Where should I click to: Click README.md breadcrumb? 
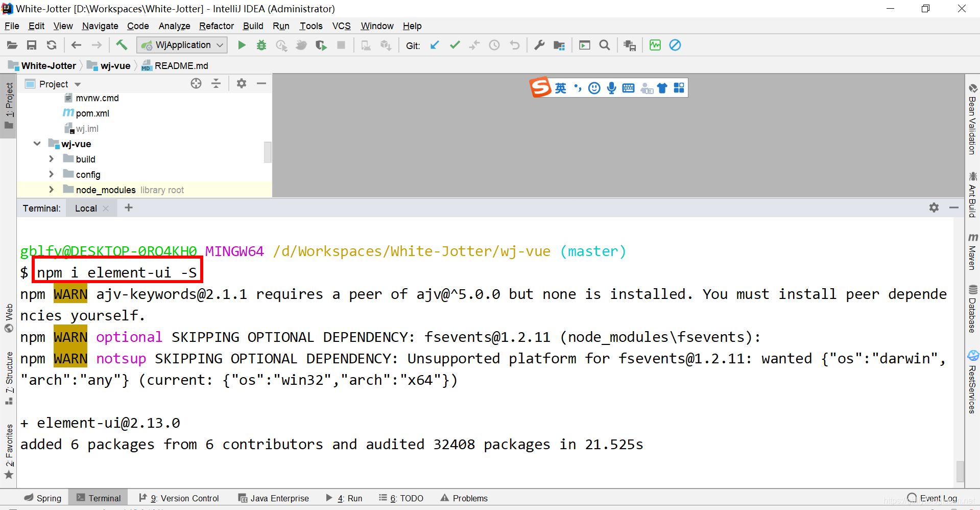click(181, 66)
